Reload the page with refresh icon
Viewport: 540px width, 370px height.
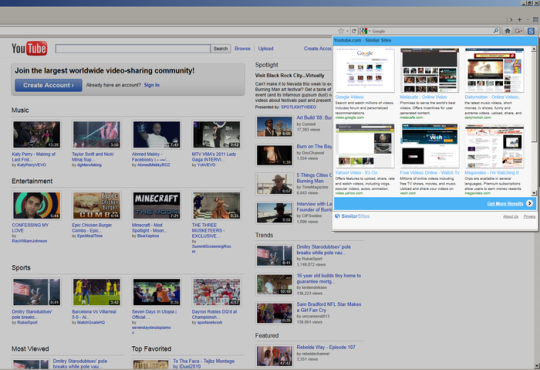[x=354, y=31]
